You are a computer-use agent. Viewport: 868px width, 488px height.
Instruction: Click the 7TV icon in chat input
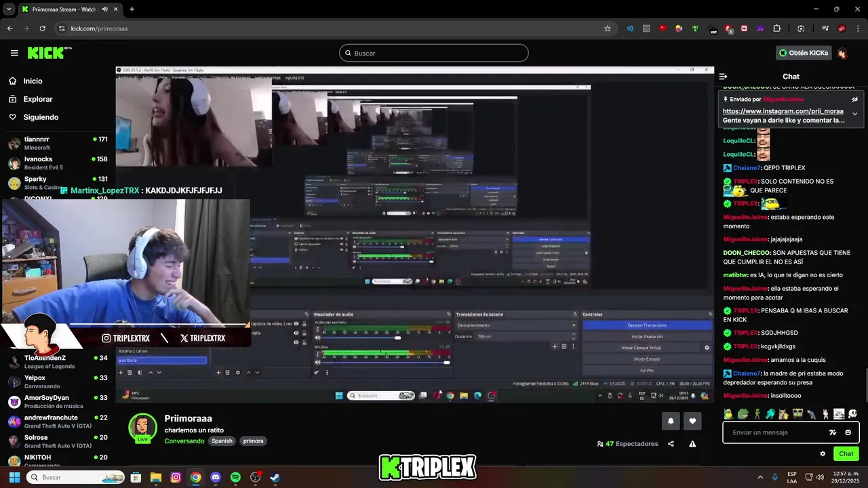point(833,432)
